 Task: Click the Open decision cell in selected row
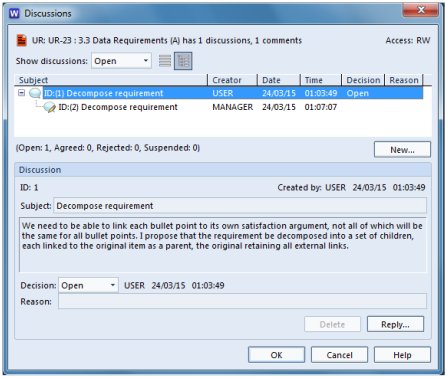(x=358, y=93)
